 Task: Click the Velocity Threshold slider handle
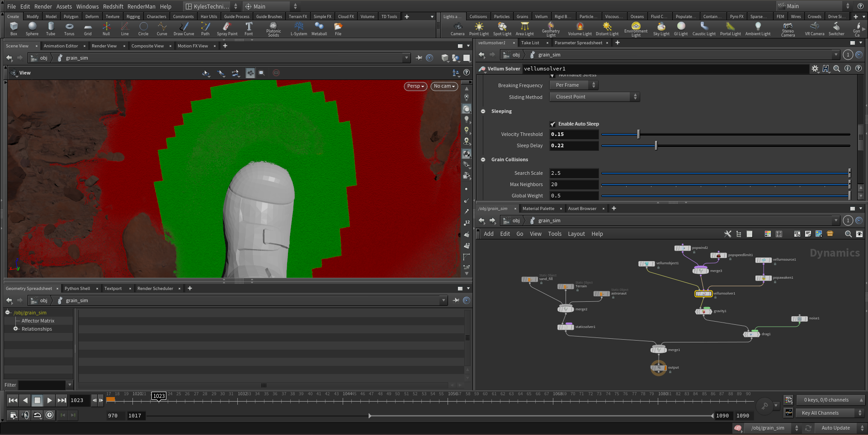coord(638,135)
